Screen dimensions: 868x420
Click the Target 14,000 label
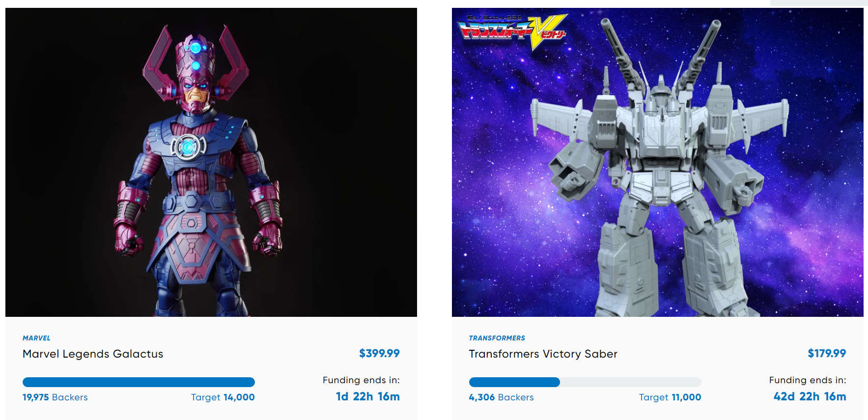(223, 397)
